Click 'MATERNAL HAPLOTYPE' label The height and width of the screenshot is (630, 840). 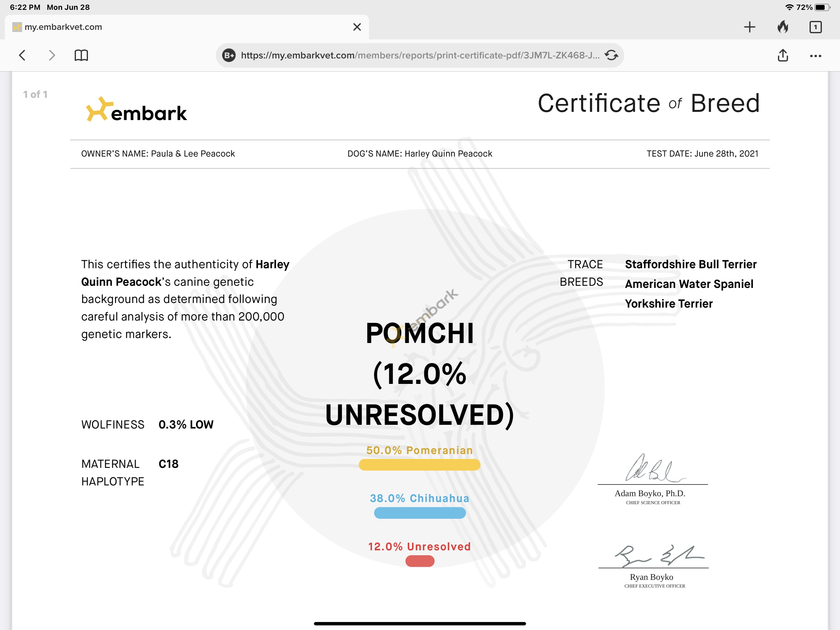click(x=113, y=473)
